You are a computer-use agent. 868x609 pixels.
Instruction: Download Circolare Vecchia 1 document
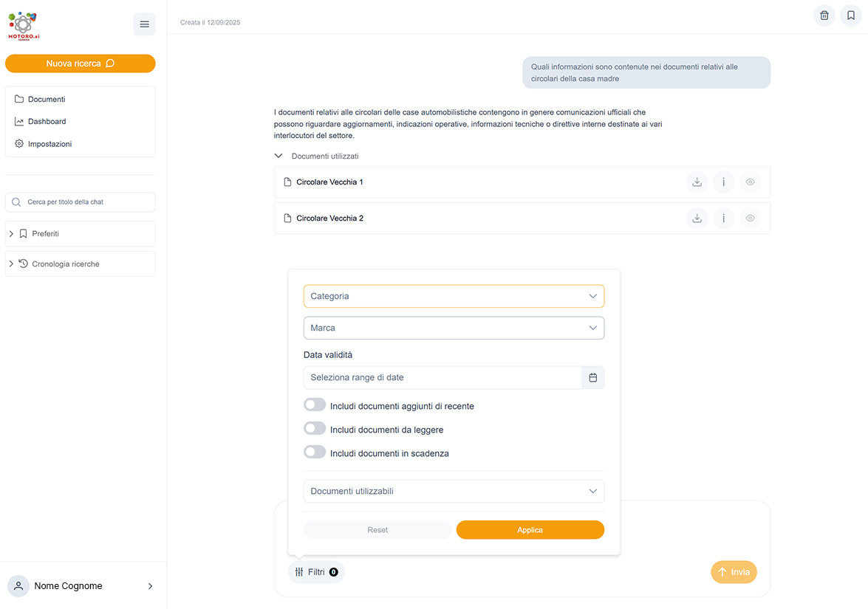[x=697, y=182]
